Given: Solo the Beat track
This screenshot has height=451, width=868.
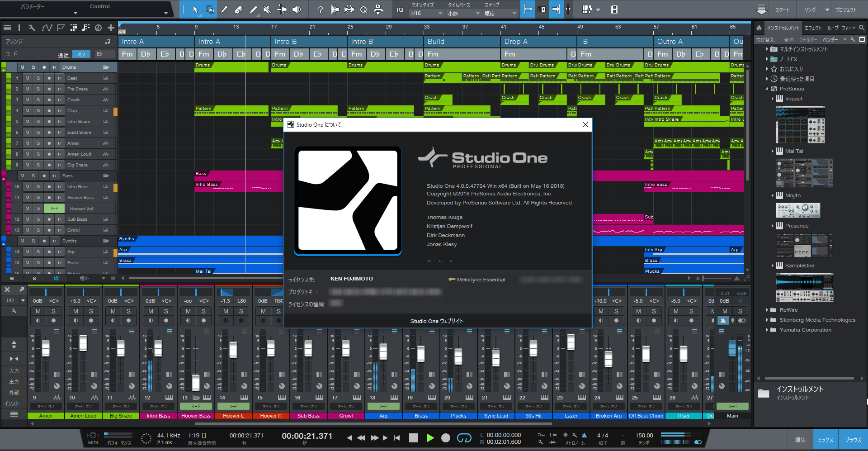Looking at the screenshot, I should tap(38, 78).
